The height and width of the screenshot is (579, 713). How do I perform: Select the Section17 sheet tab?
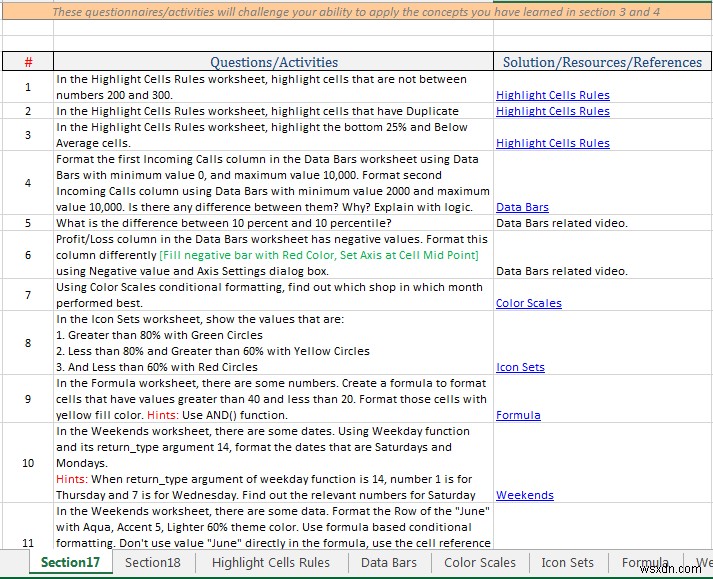click(70, 562)
